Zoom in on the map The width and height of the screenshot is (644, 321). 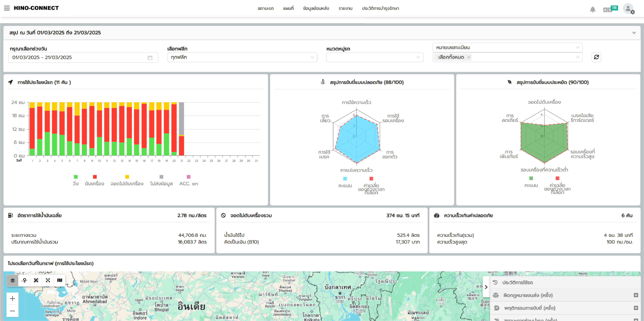pyautogui.click(x=13, y=298)
